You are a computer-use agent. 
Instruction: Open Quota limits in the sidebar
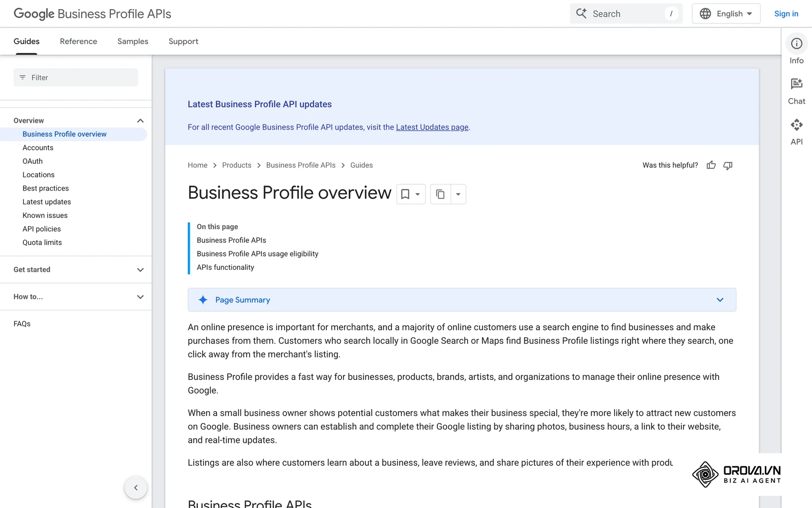pyautogui.click(x=42, y=242)
